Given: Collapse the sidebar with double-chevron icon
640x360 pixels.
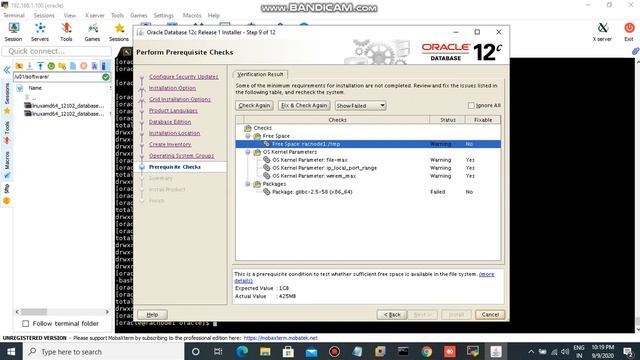Looking at the screenshot, I should click(x=7, y=70).
